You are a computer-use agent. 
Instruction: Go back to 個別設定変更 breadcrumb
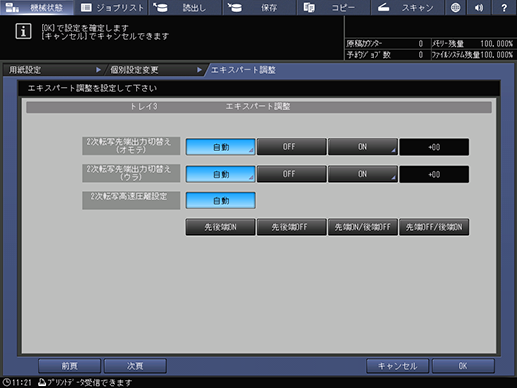coord(155,70)
